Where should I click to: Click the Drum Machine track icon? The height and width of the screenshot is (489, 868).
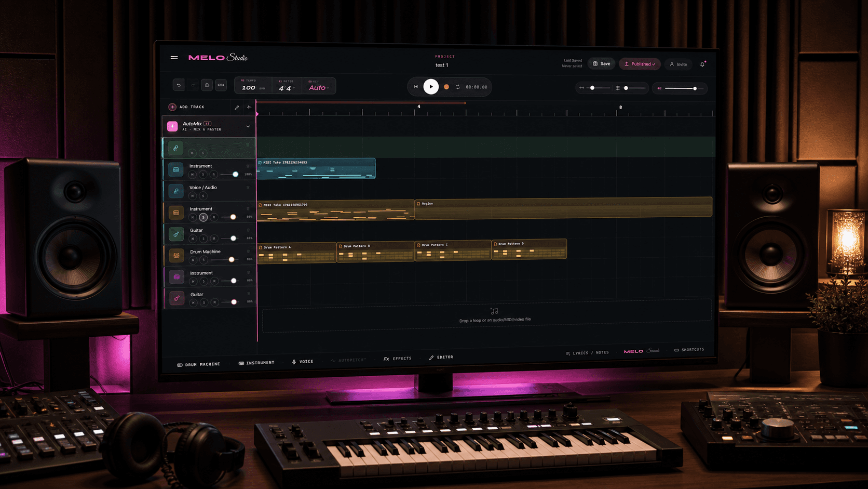[177, 255]
